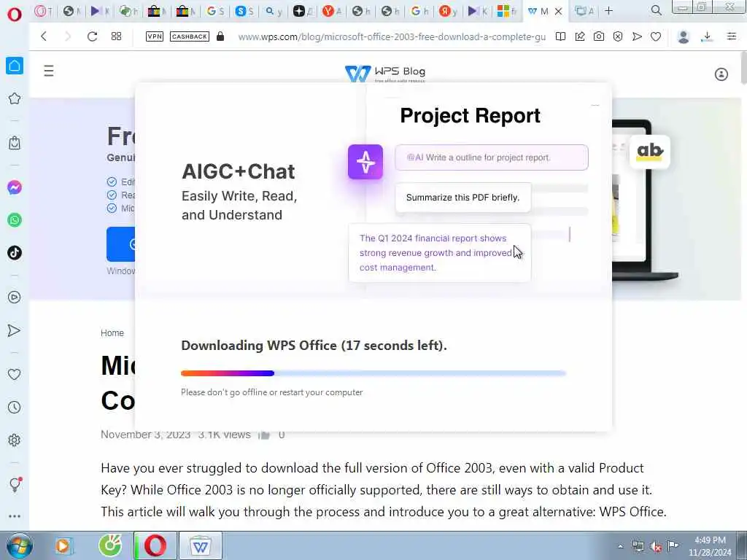Reload the current page
This screenshot has height=560, width=747.
coord(92,36)
